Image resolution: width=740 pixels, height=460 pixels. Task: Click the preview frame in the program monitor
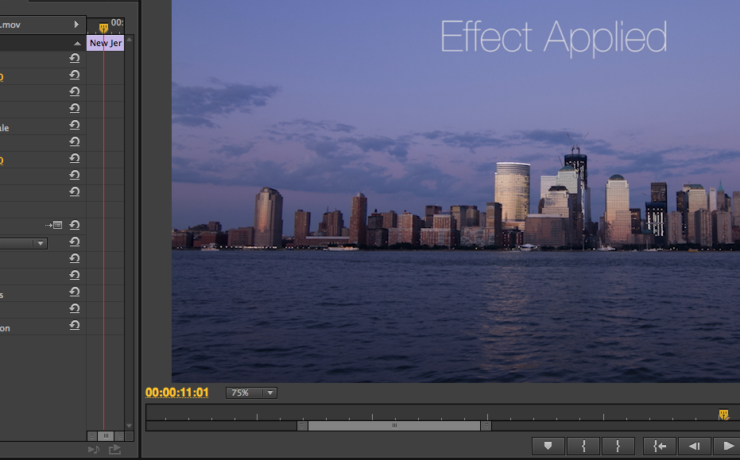point(455,191)
